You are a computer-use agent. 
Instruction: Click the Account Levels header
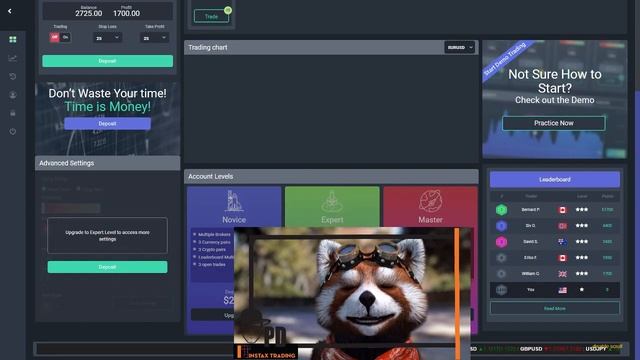coord(331,176)
